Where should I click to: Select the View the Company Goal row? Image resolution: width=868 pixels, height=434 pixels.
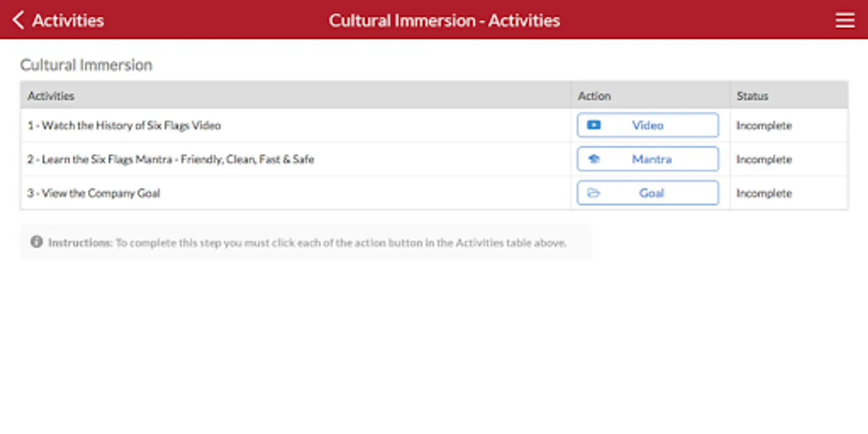pos(94,193)
